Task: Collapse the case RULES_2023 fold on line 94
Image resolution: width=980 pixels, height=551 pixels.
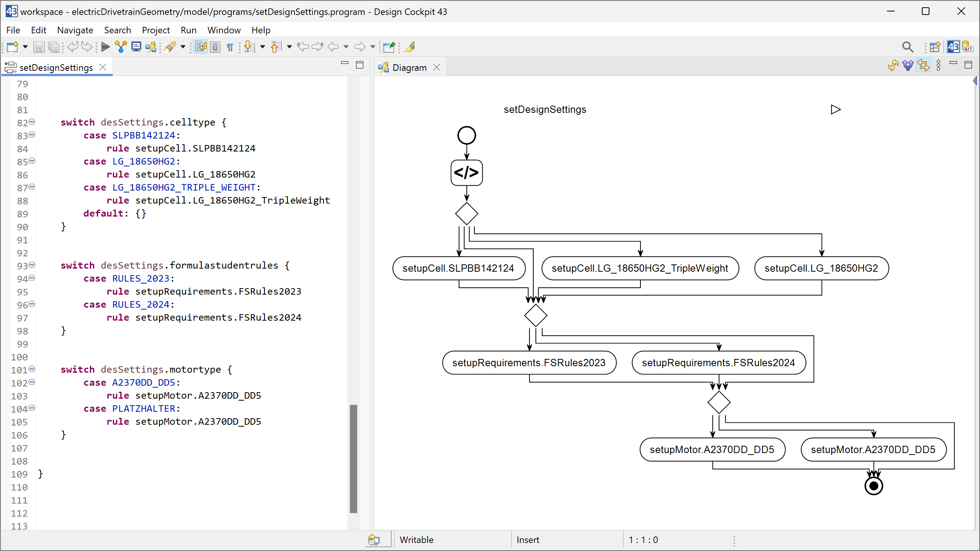Action: [x=32, y=278]
